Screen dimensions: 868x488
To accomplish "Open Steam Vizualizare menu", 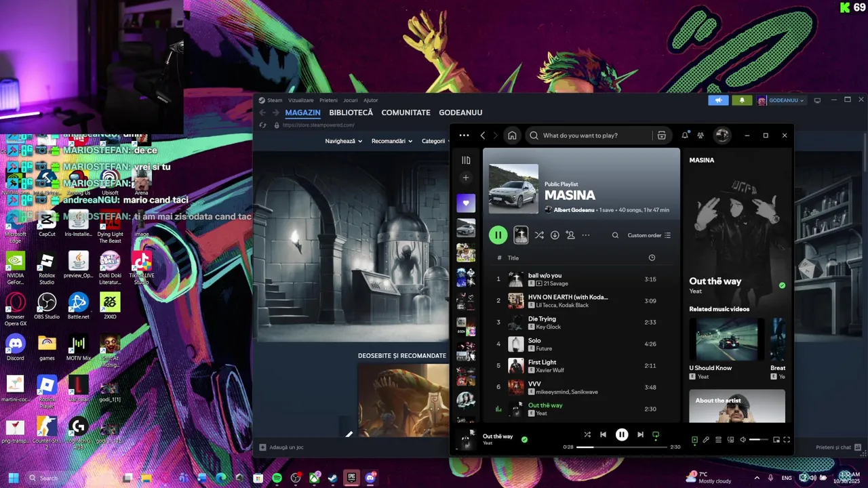I will coord(300,100).
